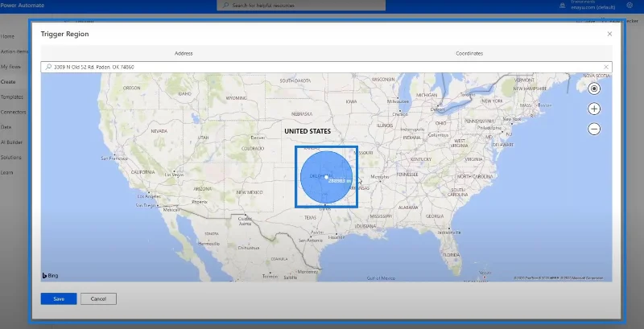Image resolution: width=644 pixels, height=329 pixels.
Task: Clear the address search field
Action: tap(606, 67)
